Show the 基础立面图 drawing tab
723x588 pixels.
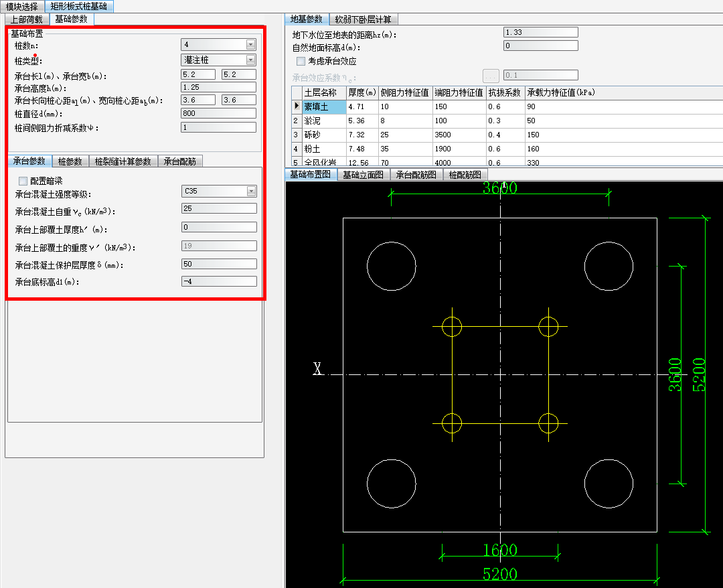click(363, 175)
